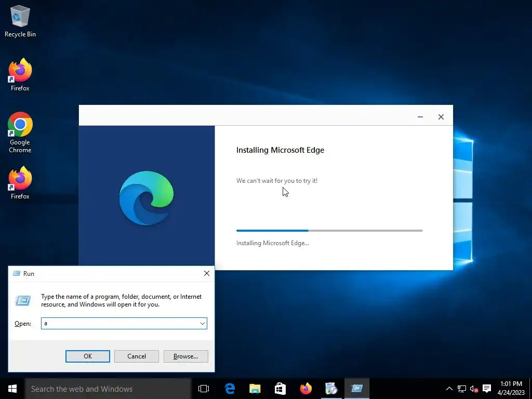Select the Run dialog taskbar icon
Screen dimensions: 532x399
pos(357,389)
